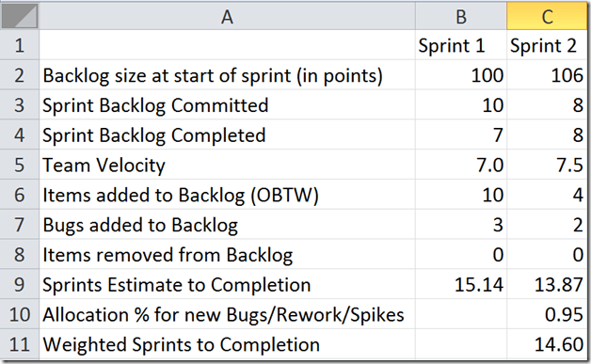Select the 0.95 allocation cell

click(x=547, y=314)
